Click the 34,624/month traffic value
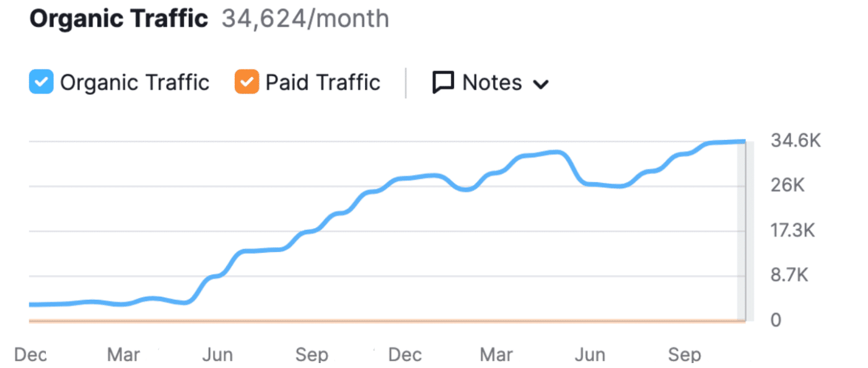 (x=305, y=19)
